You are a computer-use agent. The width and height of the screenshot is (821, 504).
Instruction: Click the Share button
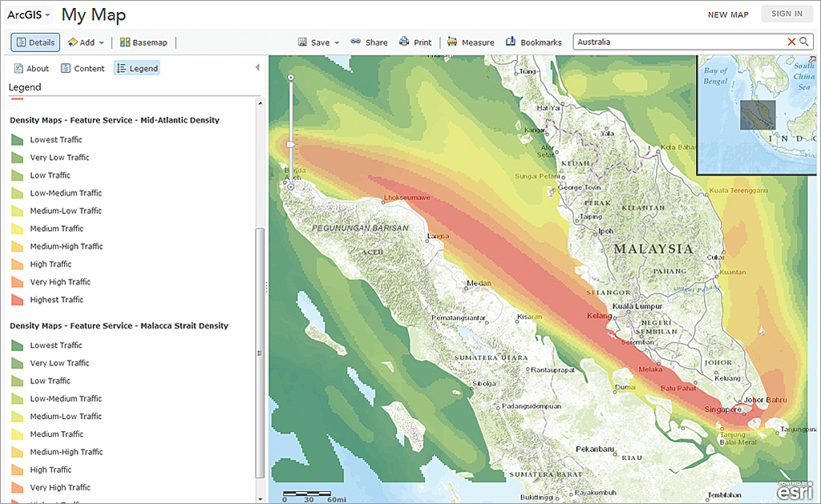coord(369,42)
